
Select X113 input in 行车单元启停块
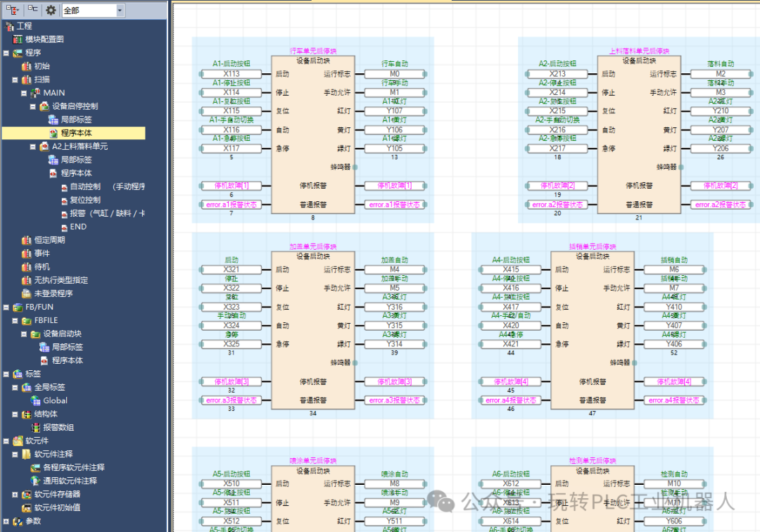pos(232,74)
